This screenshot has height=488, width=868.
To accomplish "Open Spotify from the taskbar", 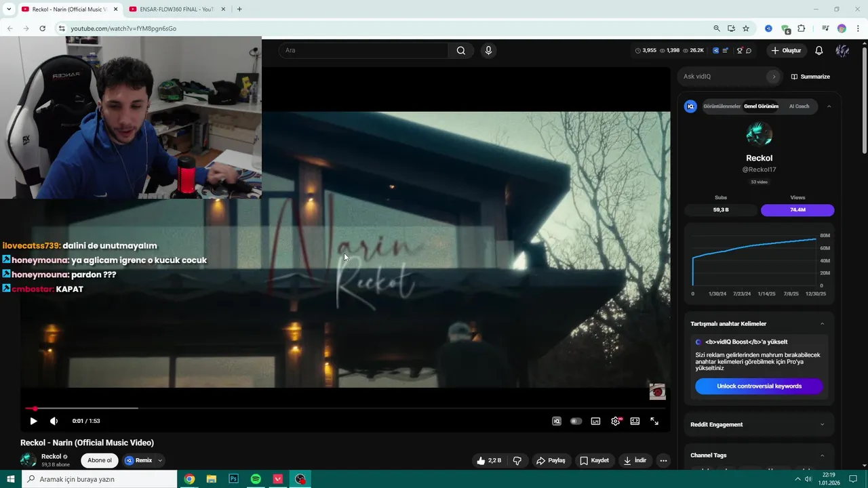I will pos(256,479).
